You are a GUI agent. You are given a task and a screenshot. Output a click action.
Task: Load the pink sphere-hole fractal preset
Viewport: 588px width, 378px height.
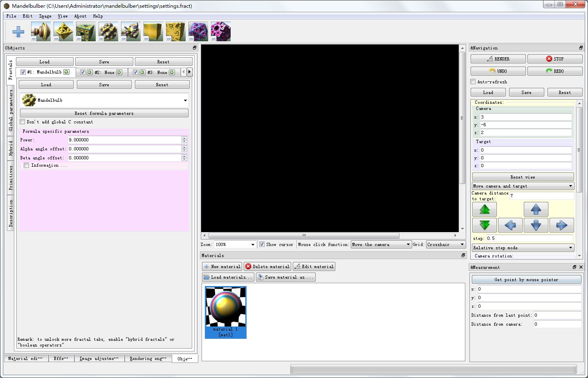220,31
